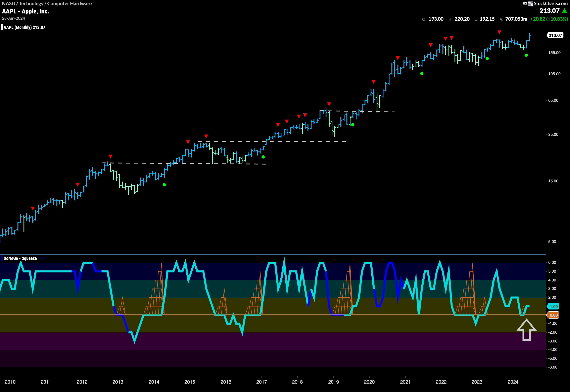Click the green dot marker in mid-2021
Viewport: 570px width, 392px height.
point(422,74)
